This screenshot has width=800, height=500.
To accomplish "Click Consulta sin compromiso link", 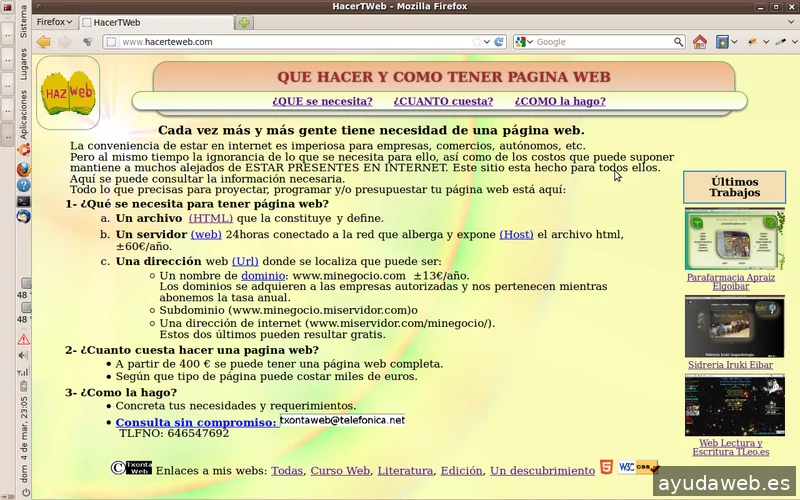I will [196, 422].
